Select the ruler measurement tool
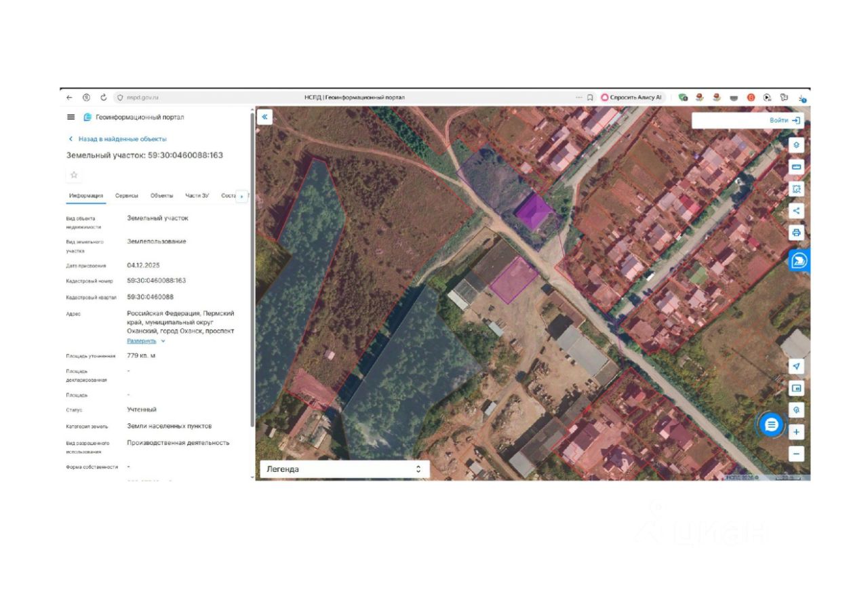Viewport: 868px width, 613px height. click(x=796, y=167)
